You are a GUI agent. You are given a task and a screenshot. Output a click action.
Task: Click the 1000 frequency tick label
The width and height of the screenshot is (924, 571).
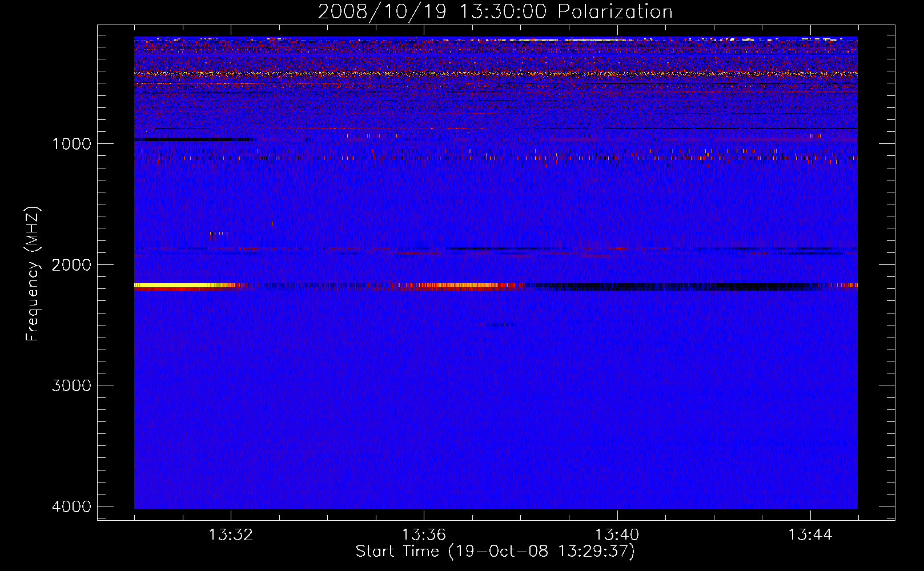pos(71,144)
